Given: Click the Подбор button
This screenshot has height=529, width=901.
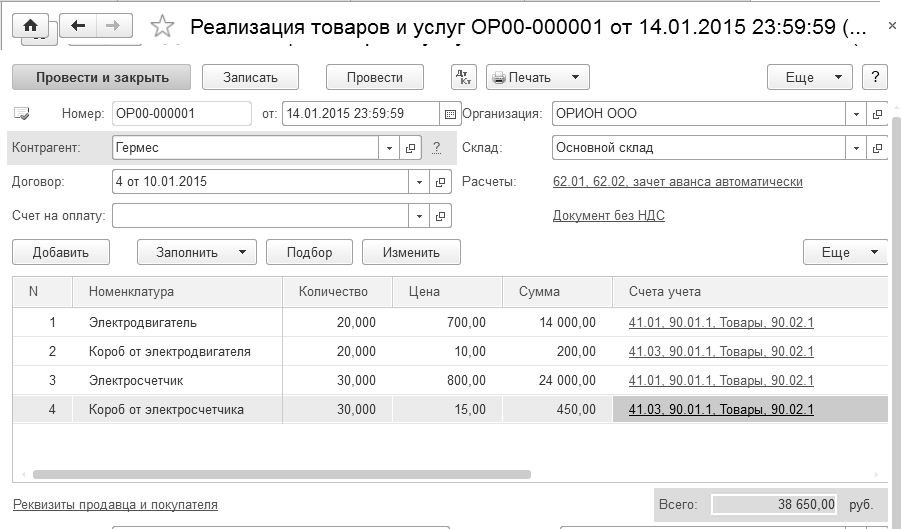Looking at the screenshot, I should coord(309,252).
